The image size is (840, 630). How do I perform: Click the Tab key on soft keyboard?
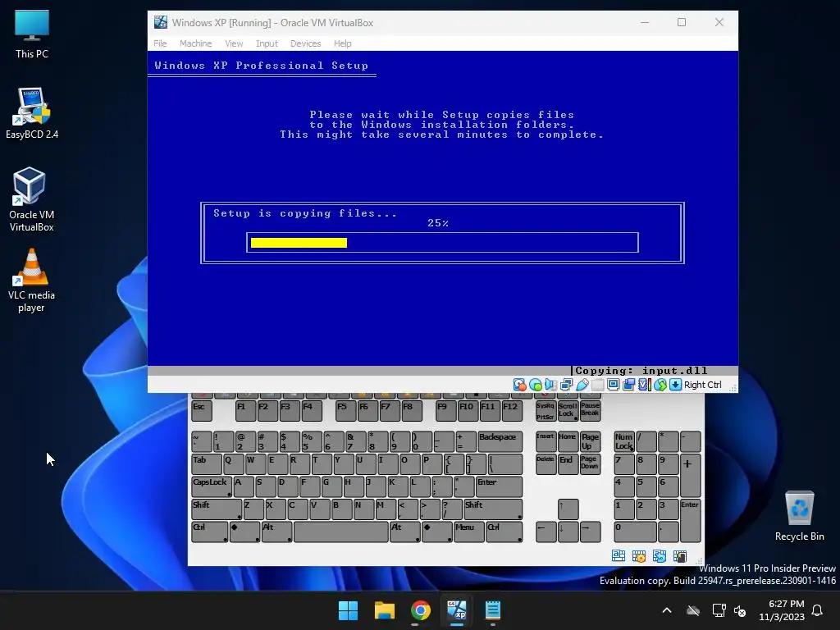pyautogui.click(x=206, y=464)
